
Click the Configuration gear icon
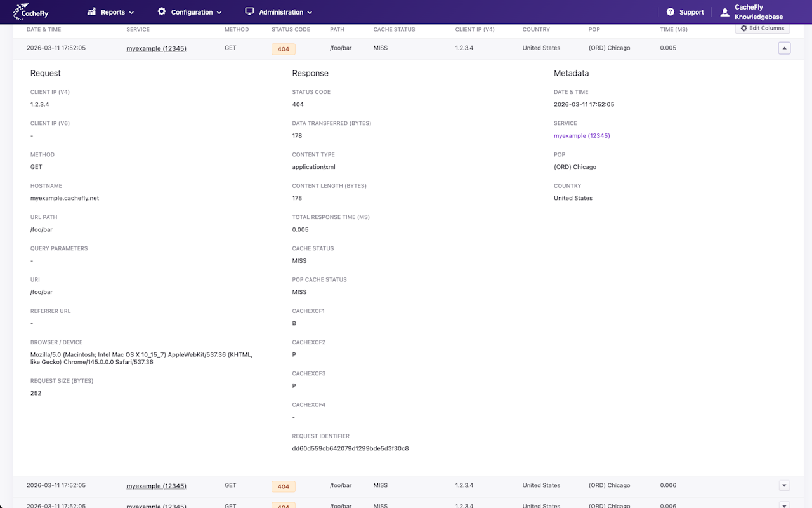(x=162, y=11)
